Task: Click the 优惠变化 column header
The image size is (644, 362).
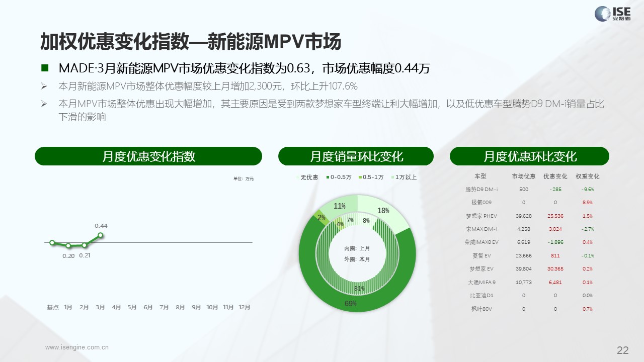Action: [555, 176]
